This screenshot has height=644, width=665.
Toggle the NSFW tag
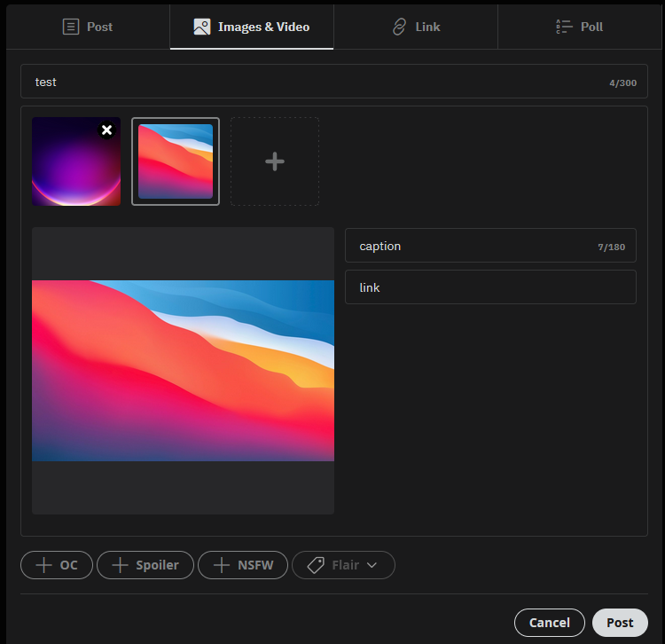pos(243,565)
